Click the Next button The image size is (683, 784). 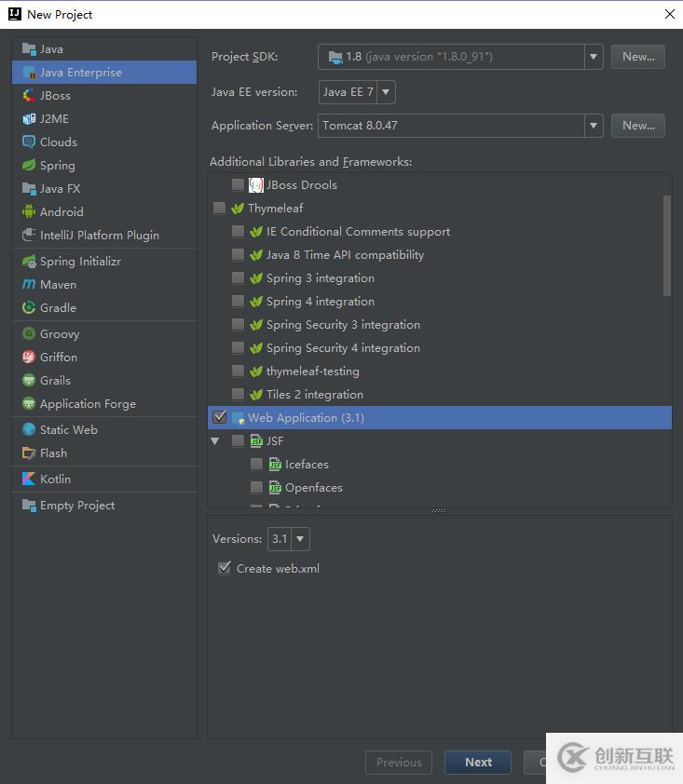(478, 762)
